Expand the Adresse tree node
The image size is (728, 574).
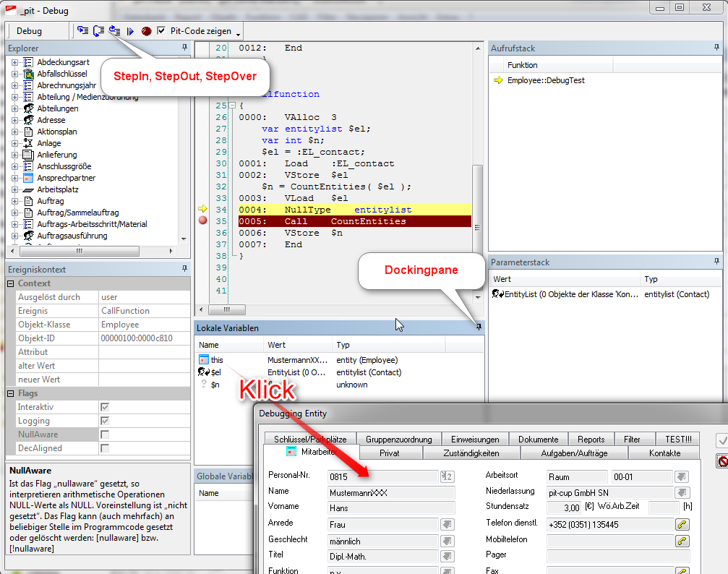[x=15, y=120]
